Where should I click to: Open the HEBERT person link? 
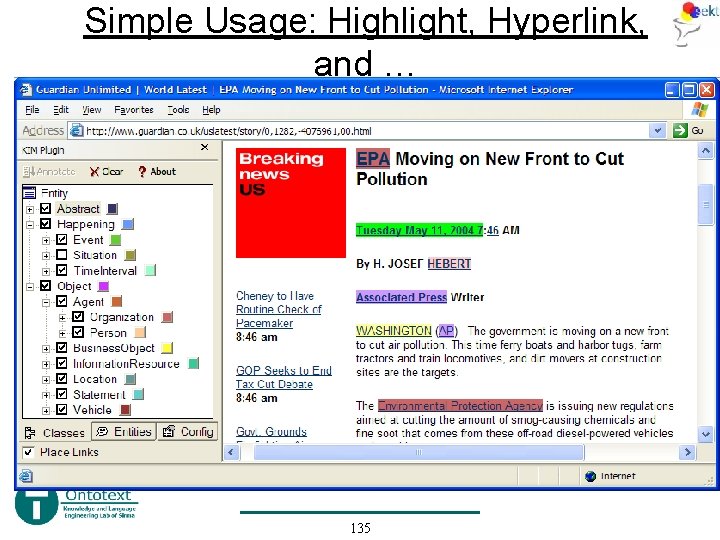(449, 264)
